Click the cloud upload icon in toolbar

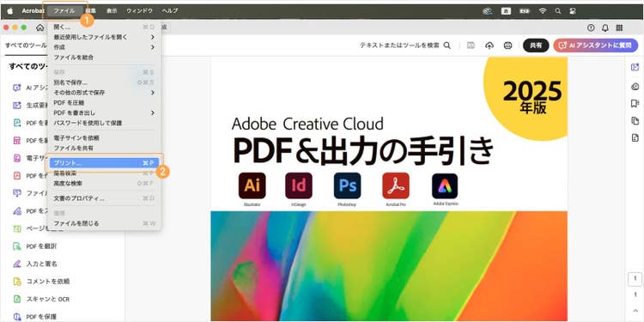point(489,46)
